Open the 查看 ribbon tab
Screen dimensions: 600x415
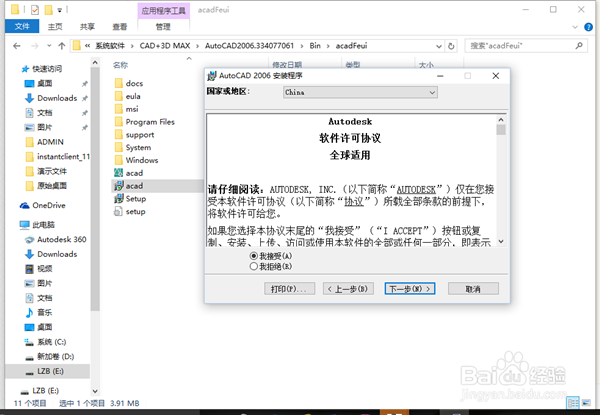click(120, 26)
